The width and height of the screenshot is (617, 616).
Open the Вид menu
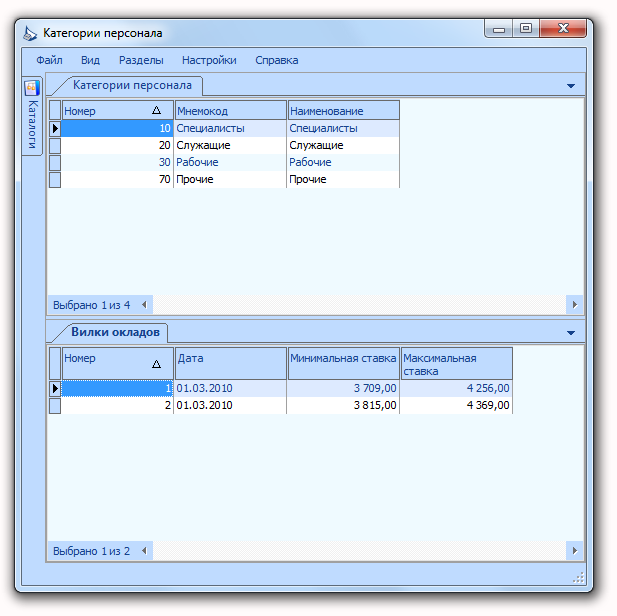tap(91, 60)
